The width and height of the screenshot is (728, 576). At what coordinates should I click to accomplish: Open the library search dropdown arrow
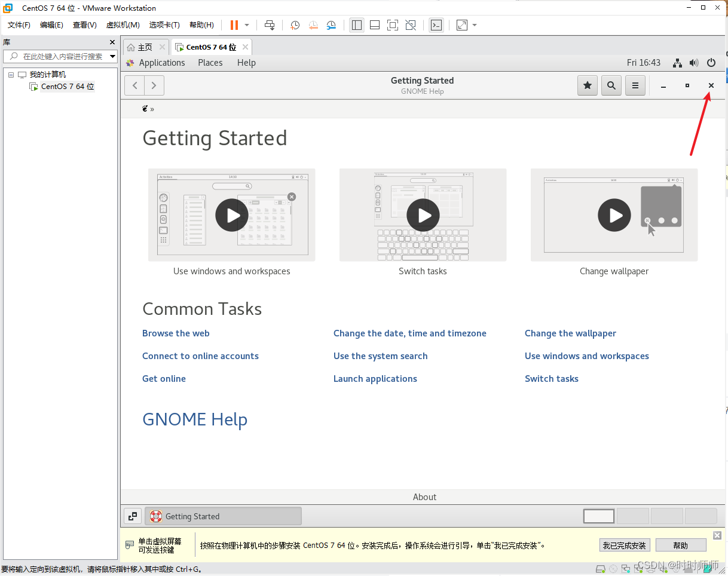(112, 56)
